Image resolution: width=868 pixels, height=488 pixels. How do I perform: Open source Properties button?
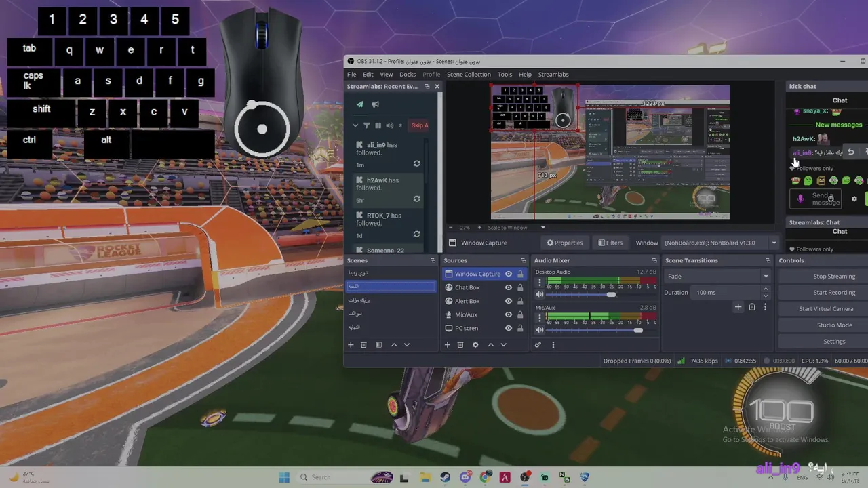click(x=565, y=243)
